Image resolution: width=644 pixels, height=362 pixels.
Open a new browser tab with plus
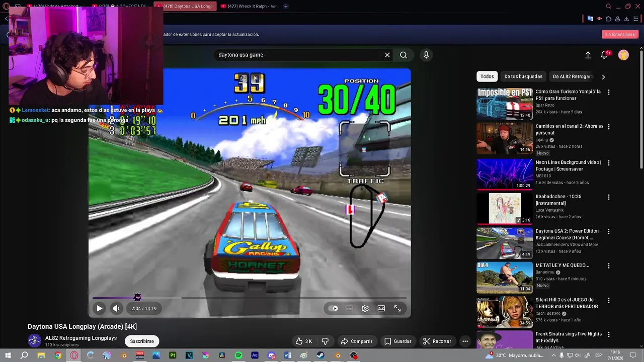(x=286, y=6)
